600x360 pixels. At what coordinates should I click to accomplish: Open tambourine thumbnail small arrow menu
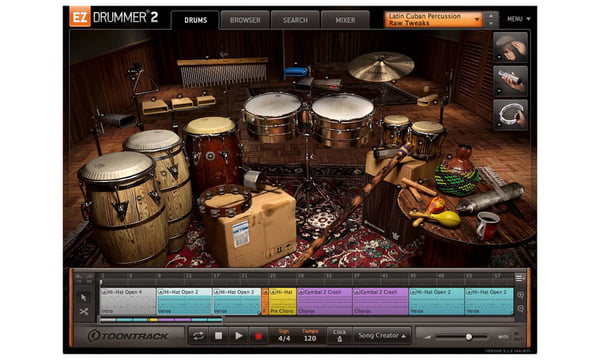[499, 125]
